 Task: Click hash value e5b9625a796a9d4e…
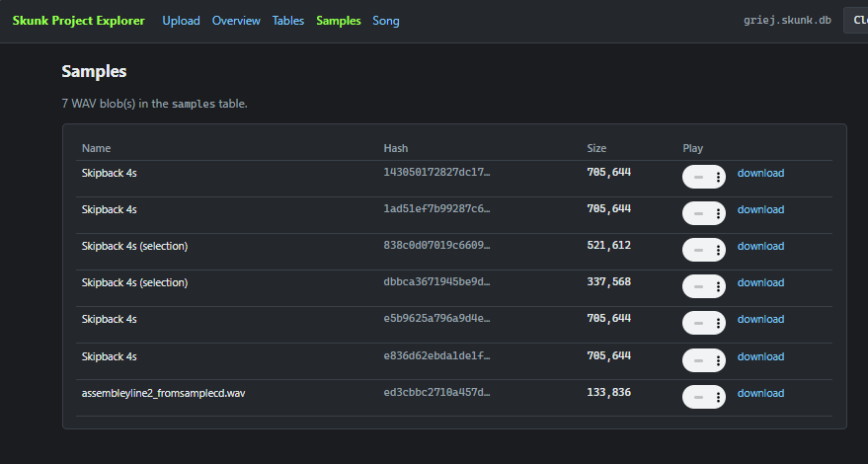tap(436, 318)
